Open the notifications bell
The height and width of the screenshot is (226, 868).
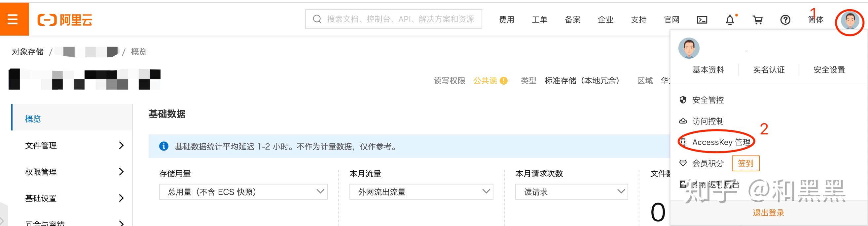tap(730, 20)
